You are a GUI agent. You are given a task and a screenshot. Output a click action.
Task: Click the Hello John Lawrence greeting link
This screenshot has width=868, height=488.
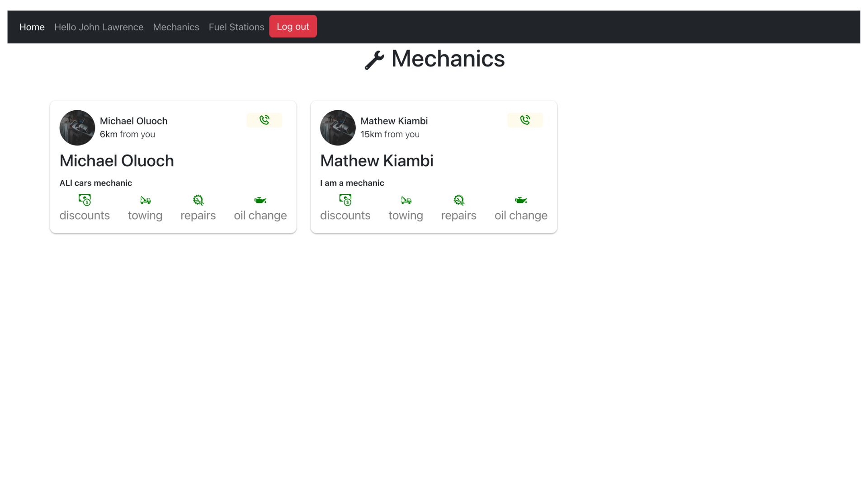point(99,27)
